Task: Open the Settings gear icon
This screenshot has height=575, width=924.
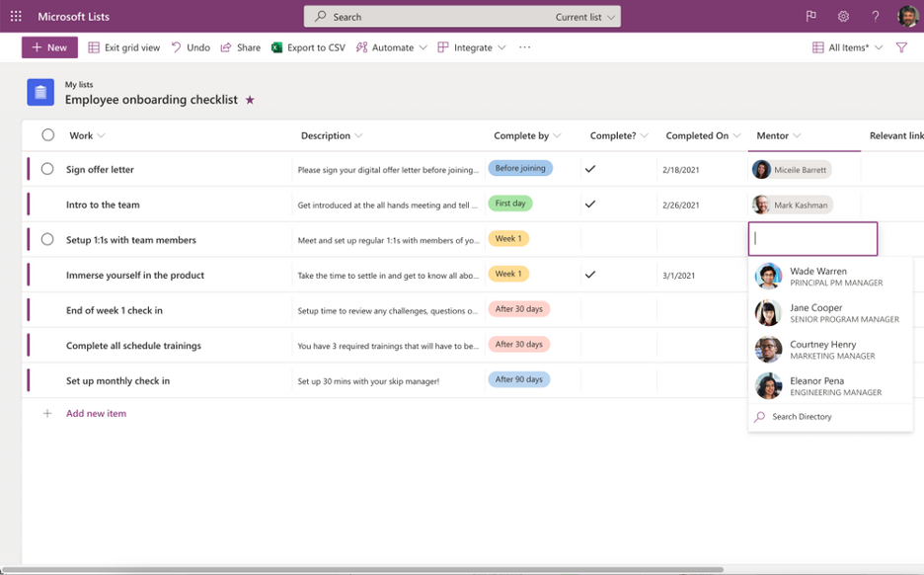Action: click(x=843, y=16)
